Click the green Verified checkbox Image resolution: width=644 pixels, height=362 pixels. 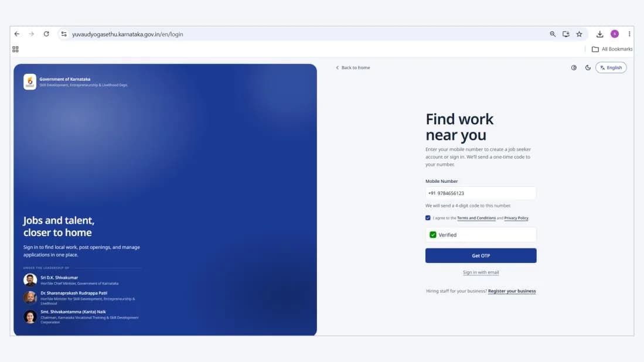pos(433,235)
